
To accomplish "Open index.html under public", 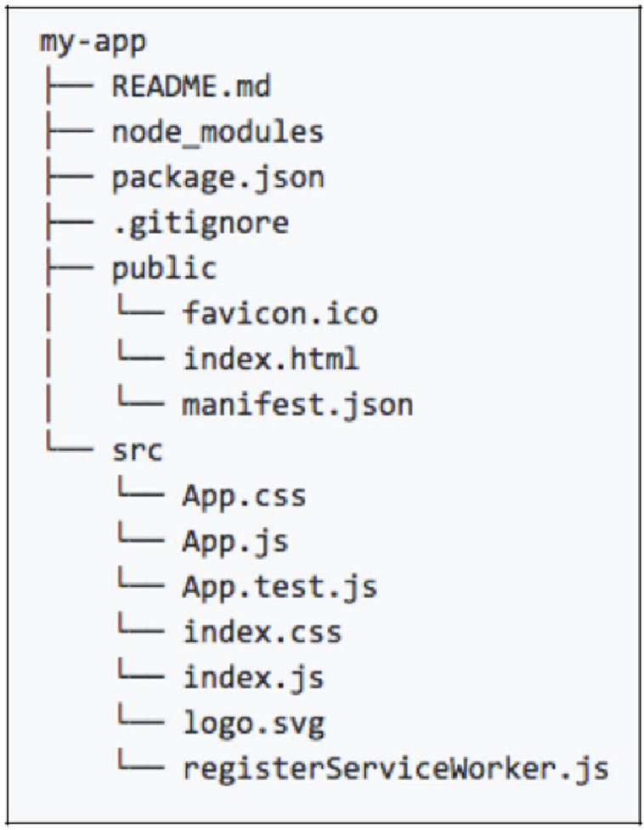I will (271, 359).
